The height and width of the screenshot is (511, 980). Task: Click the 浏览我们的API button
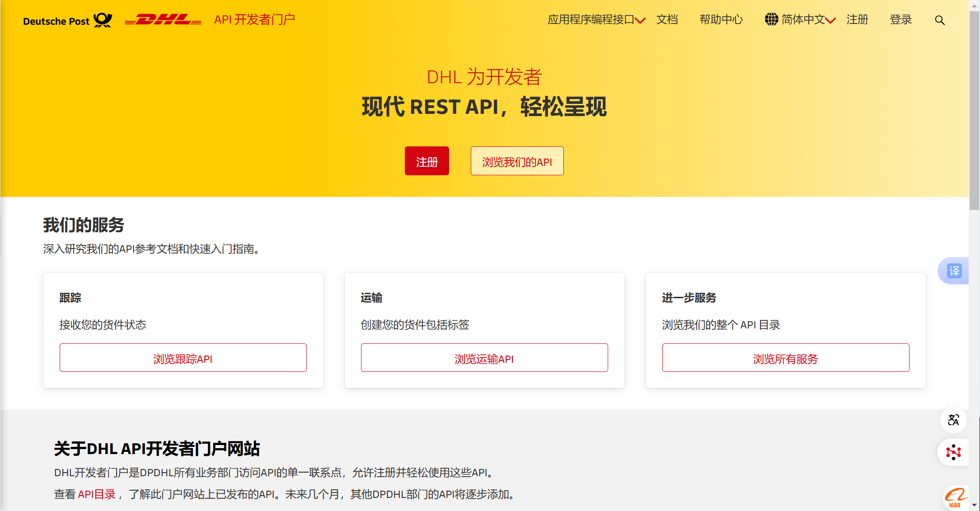click(x=517, y=161)
